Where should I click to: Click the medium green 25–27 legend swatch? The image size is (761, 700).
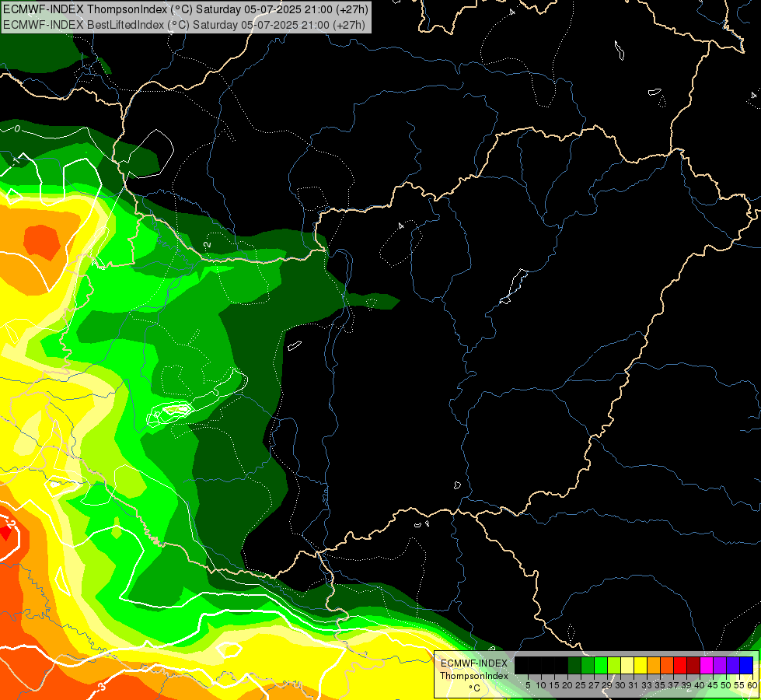click(x=588, y=665)
